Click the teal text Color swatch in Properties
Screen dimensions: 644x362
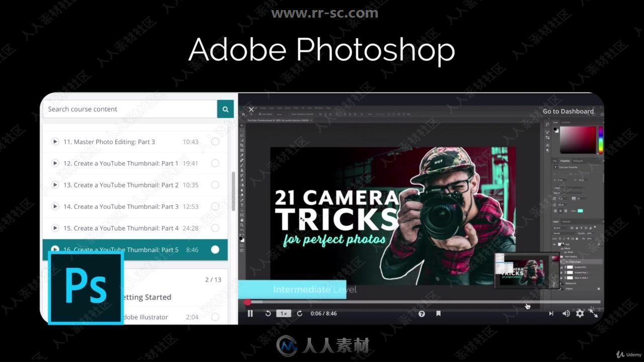580,211
